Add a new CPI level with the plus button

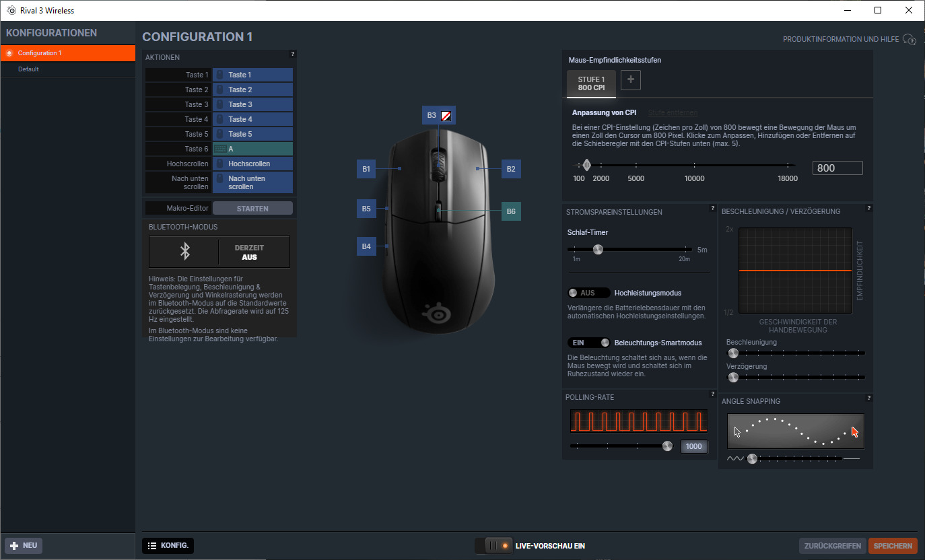(x=631, y=80)
